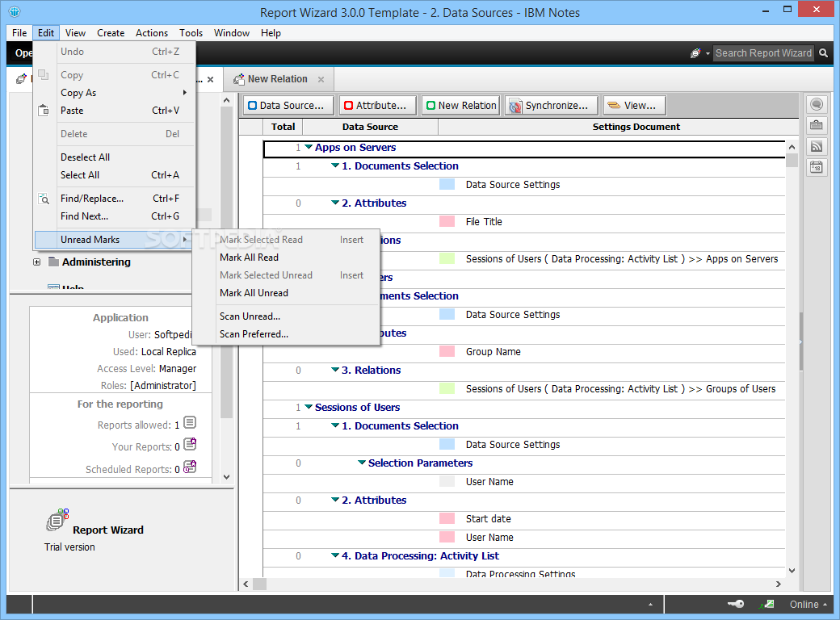The height and width of the screenshot is (620, 840).
Task: Click blue swatch beside first Data Source Settings
Action: [x=447, y=184]
